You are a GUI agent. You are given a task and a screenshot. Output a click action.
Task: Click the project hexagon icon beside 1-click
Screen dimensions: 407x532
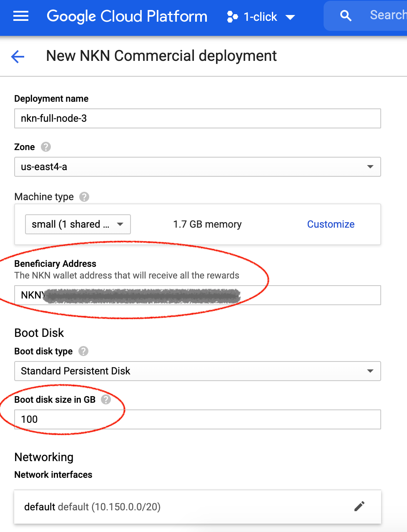pos(232,17)
